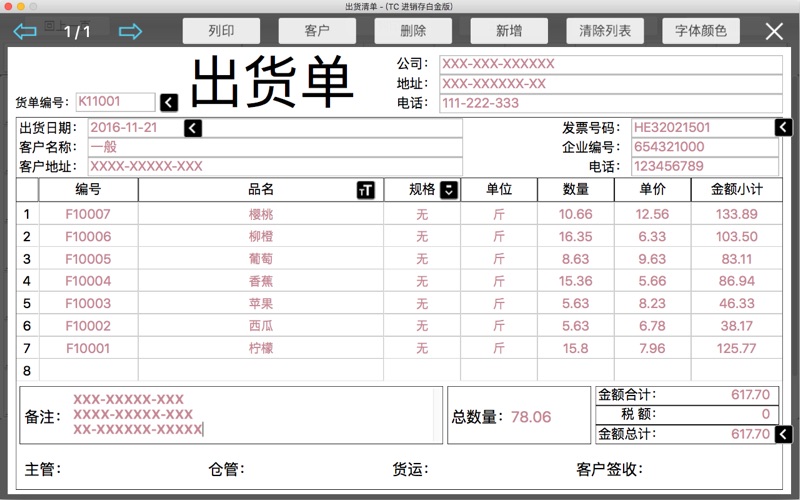The height and width of the screenshot is (500, 800).
Task: Open the 客户 customer button
Action: tap(317, 31)
